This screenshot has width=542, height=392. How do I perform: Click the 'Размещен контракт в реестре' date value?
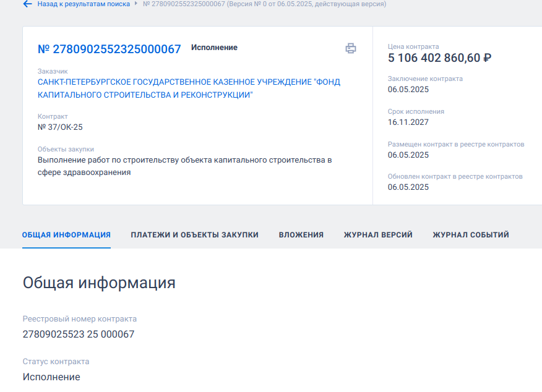(x=408, y=155)
